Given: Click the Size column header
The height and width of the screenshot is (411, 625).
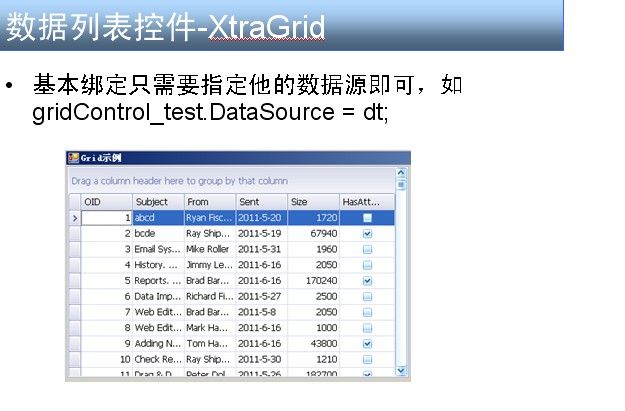Looking at the screenshot, I should pyautogui.click(x=313, y=202).
